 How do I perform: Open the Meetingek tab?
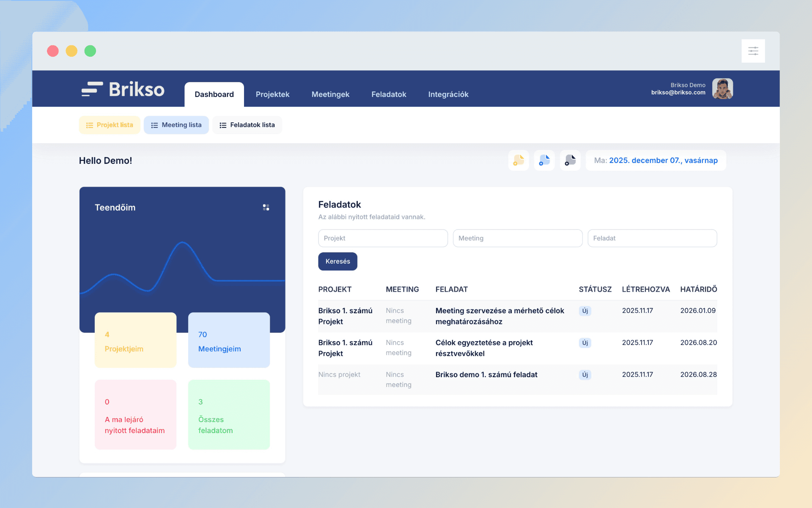(x=330, y=94)
